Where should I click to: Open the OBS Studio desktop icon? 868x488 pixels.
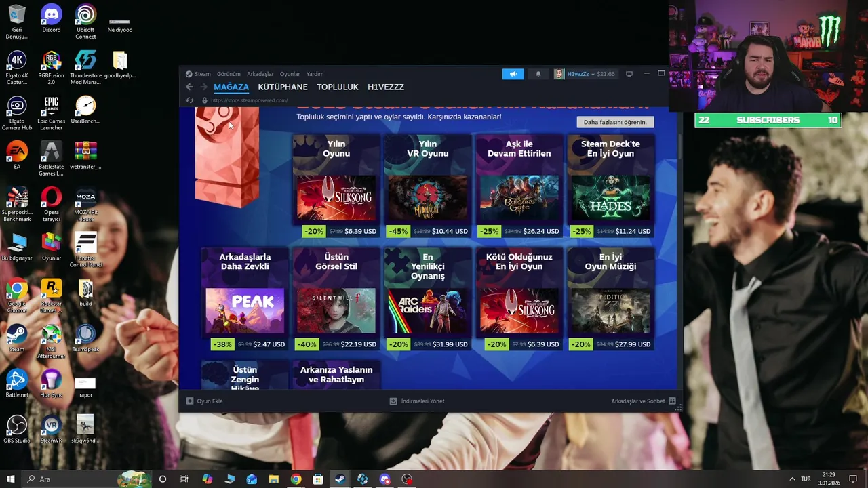17,429
